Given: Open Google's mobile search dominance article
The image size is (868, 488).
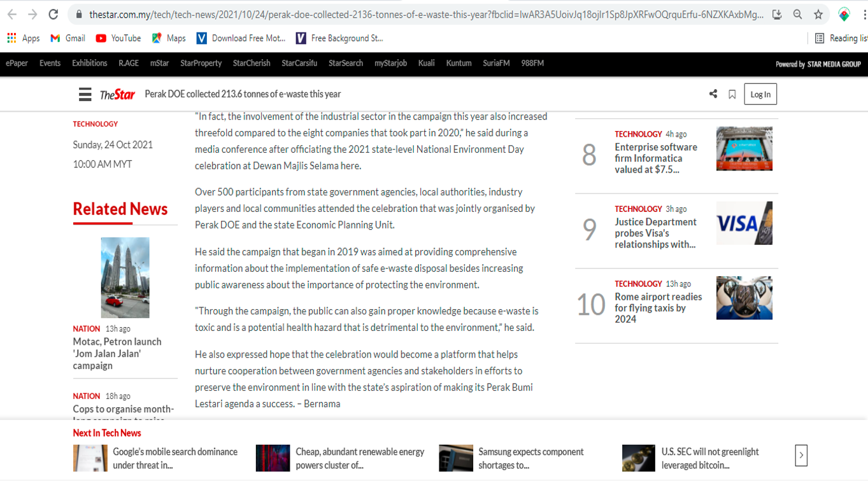Looking at the screenshot, I should tap(175, 458).
